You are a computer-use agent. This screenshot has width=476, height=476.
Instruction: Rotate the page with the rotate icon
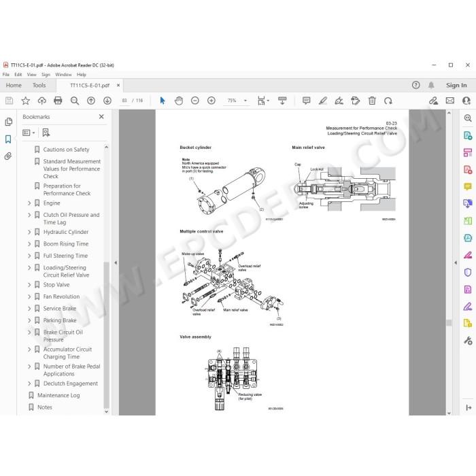(388, 101)
